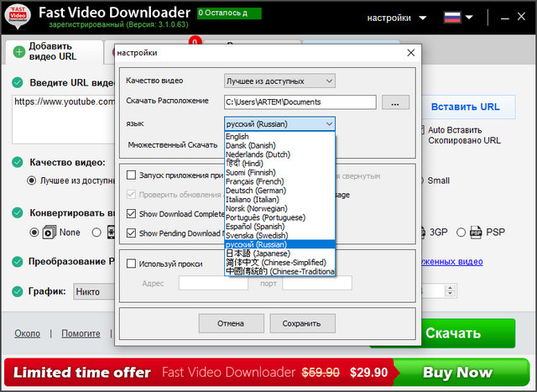Click the green plus icon on Добавить видео URL tab
Image resolution: width=537 pixels, height=392 pixels.
click(x=18, y=51)
